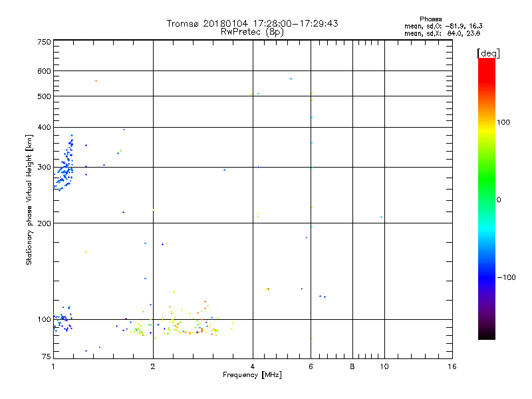Click the y-axis '300' tick label
This screenshot has width=532, height=399.
[44, 167]
